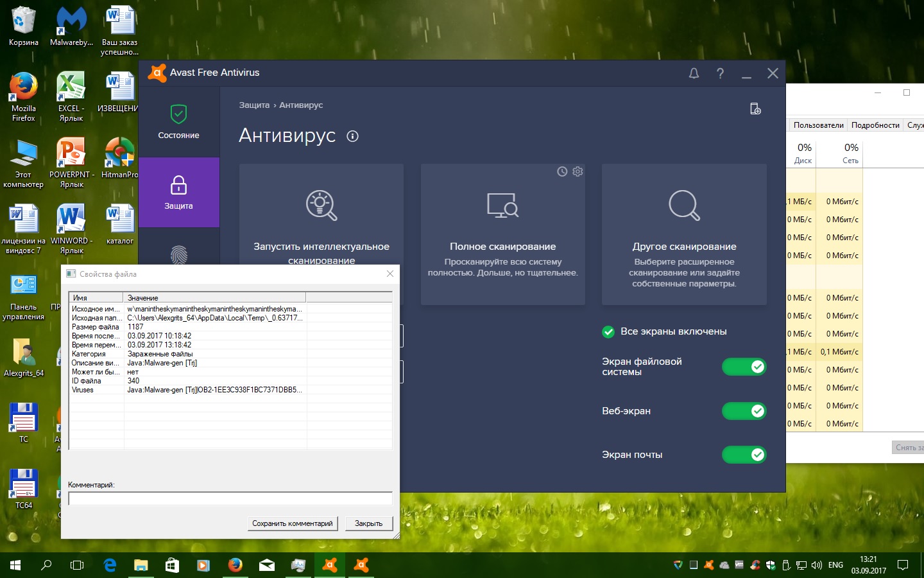Sort by the Значение column header

click(214, 297)
